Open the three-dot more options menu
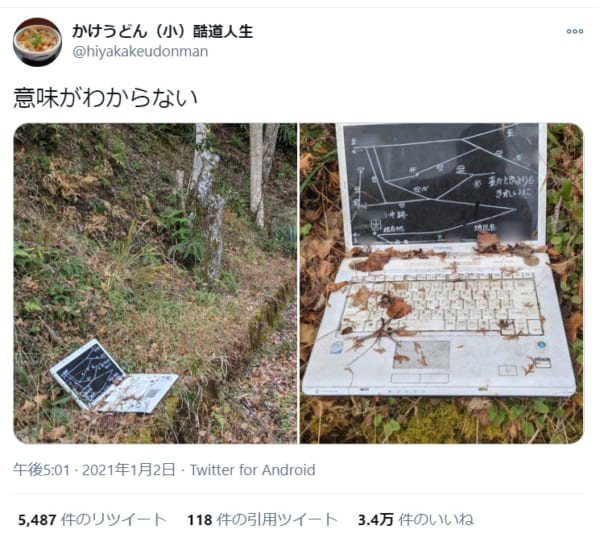Screen dimensions: 600x538 575,31
